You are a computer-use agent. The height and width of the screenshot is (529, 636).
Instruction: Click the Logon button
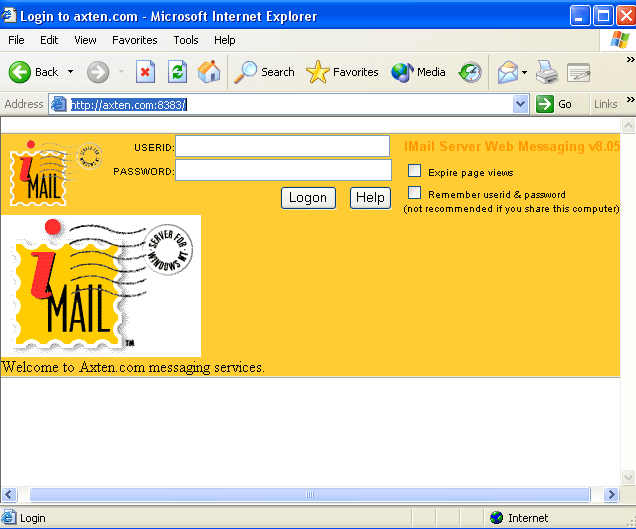pos(308,198)
